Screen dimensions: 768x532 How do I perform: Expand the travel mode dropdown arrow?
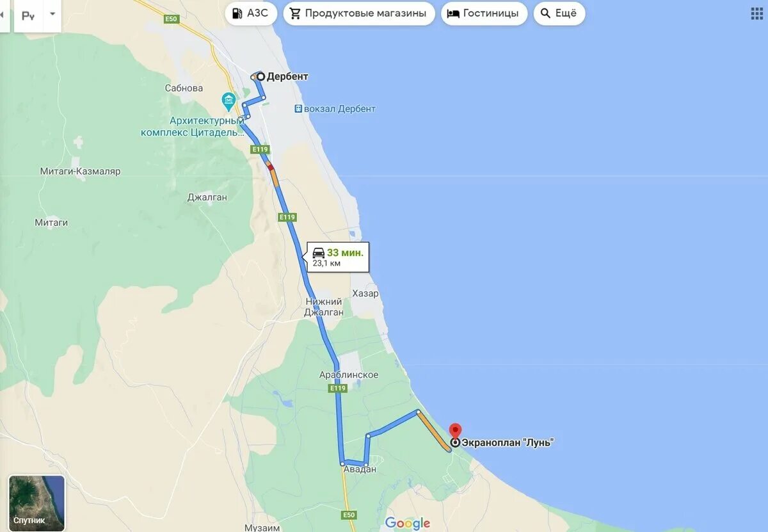(52, 14)
